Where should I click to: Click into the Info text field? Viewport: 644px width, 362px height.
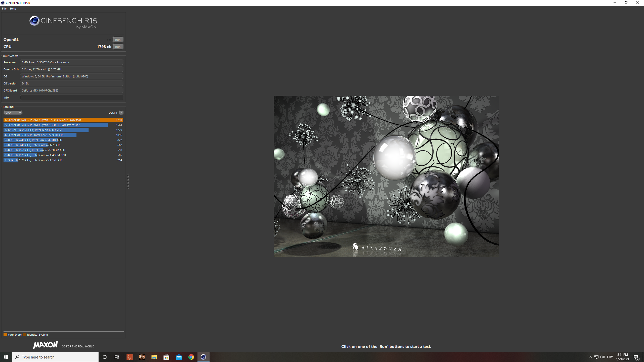click(72, 98)
